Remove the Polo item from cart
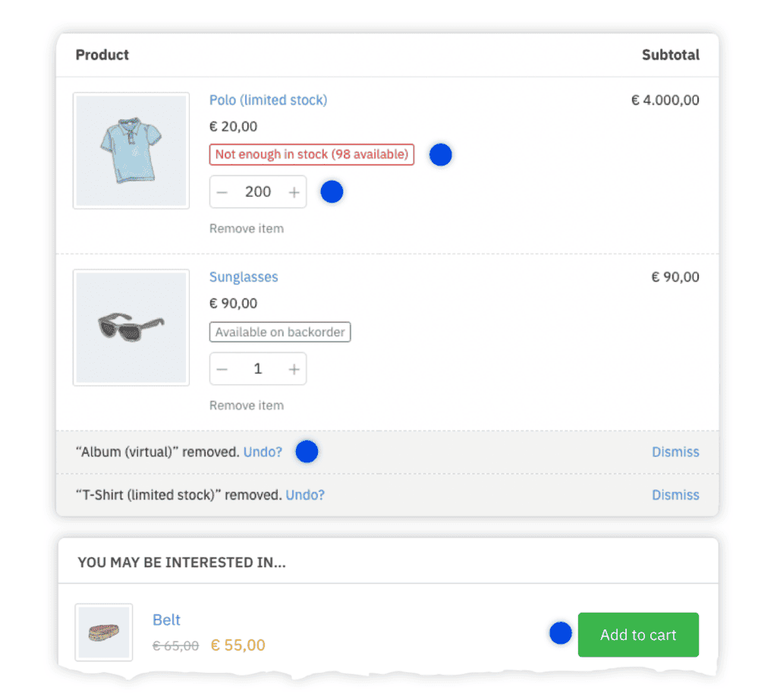Viewport: 777px width, 700px height. (246, 228)
